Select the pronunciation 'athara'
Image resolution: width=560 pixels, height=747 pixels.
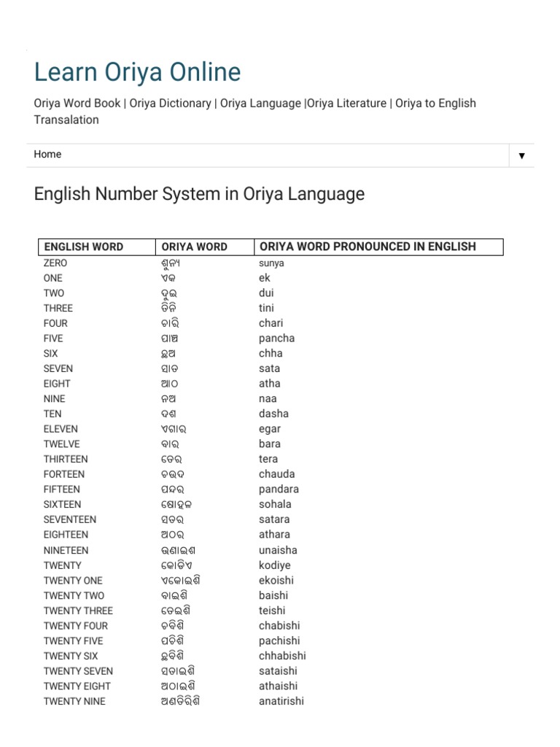click(x=274, y=535)
